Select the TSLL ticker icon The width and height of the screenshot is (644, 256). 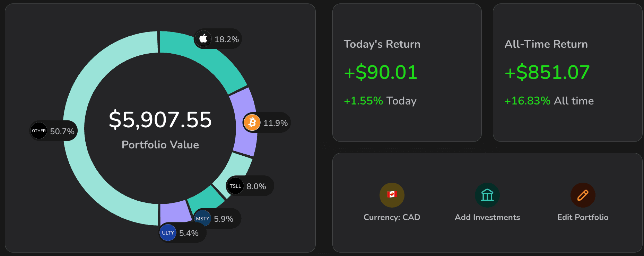click(235, 186)
